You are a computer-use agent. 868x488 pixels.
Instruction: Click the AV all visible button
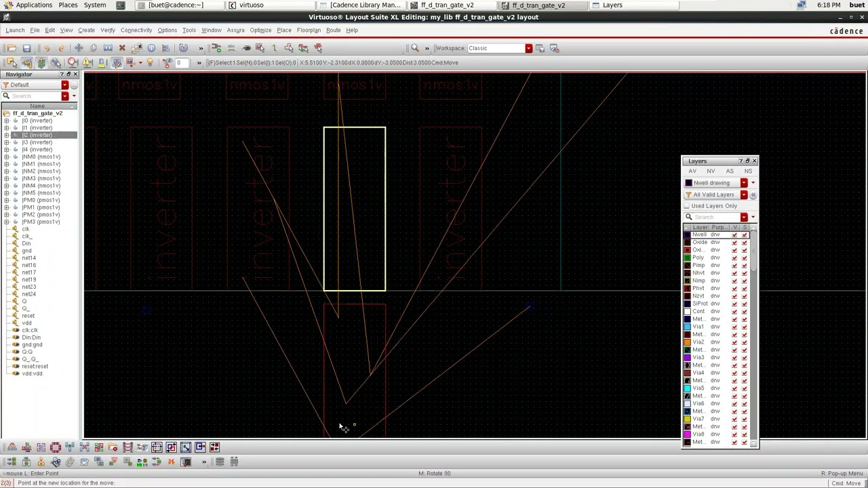click(692, 171)
